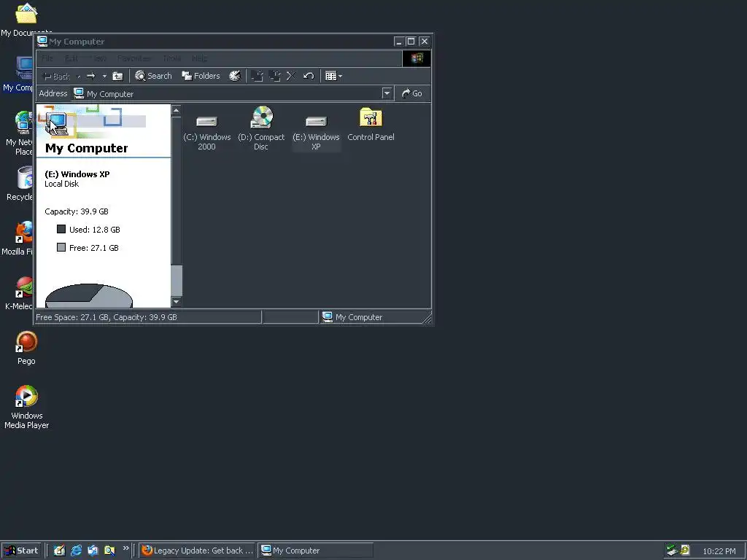
Task: Click the side panel scroll down arrow
Action: (177, 301)
